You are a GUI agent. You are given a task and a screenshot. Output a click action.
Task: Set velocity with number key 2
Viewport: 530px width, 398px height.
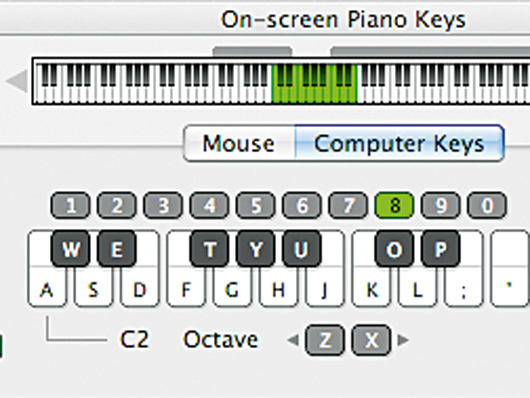coord(117,205)
